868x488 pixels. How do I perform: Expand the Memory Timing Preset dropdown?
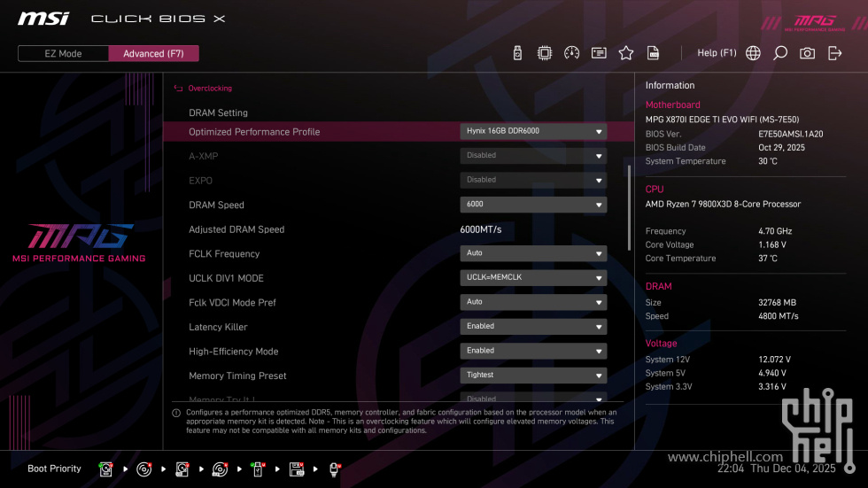point(533,376)
